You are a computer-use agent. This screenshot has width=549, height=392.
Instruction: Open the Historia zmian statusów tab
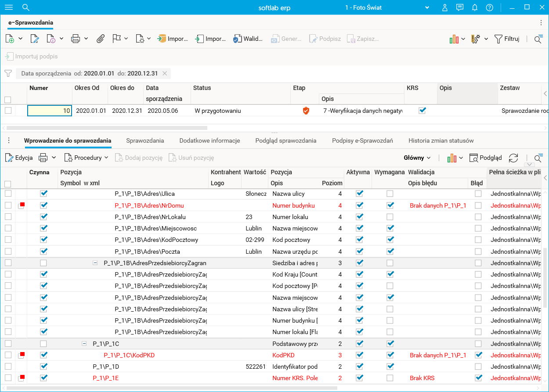coord(441,140)
